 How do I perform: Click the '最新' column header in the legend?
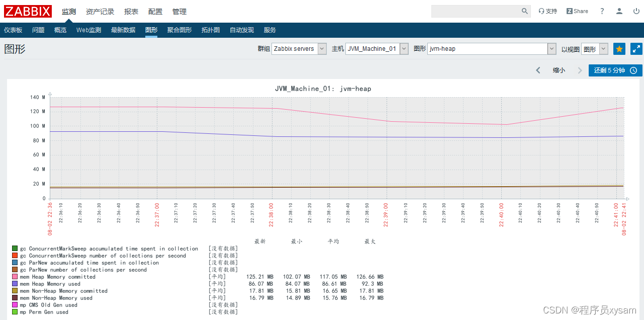(x=260, y=242)
